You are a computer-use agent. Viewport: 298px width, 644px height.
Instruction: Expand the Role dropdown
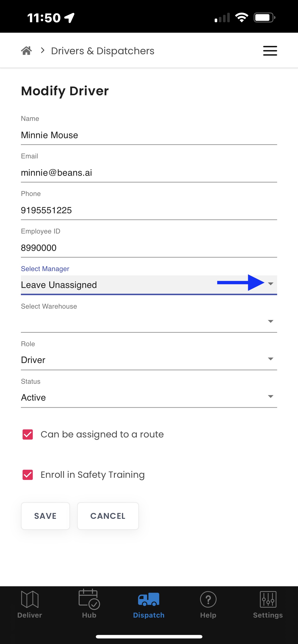(x=270, y=359)
